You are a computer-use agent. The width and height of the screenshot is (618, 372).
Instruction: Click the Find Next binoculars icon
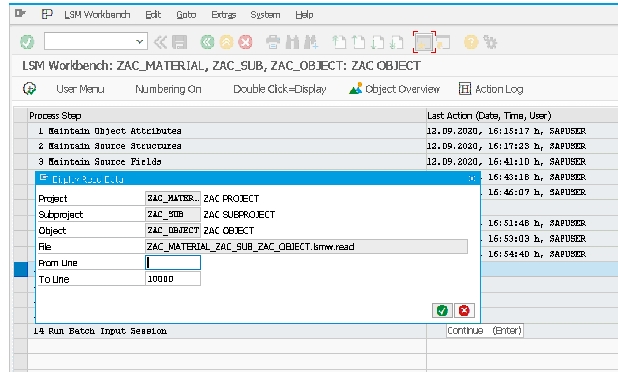(311, 42)
